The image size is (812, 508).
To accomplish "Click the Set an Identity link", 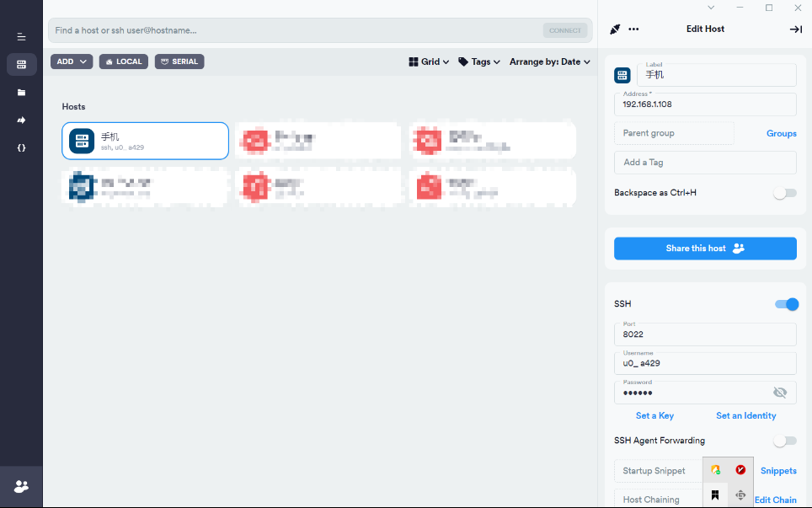I will click(x=745, y=416).
